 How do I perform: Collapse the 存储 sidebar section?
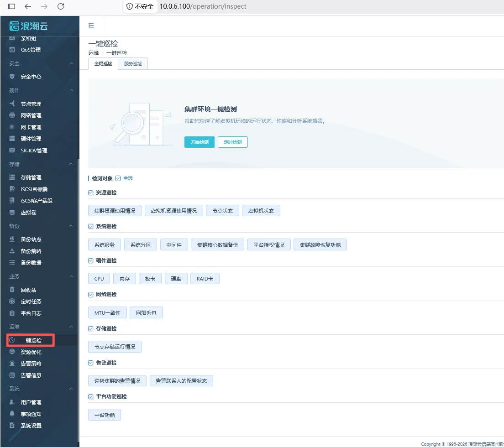point(71,164)
